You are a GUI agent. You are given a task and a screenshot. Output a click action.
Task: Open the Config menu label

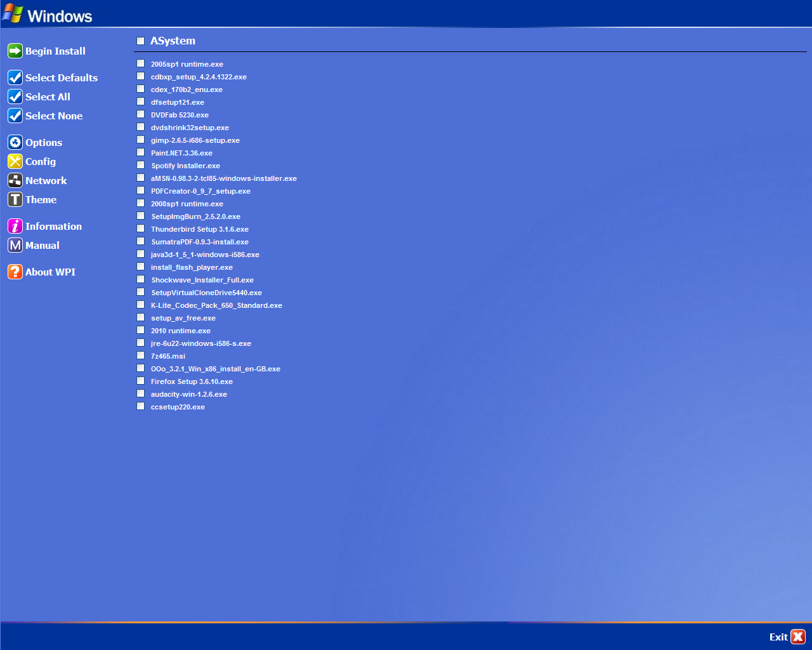click(x=41, y=162)
